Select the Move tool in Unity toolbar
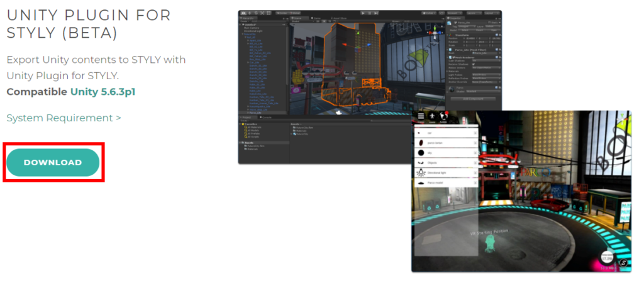 [250, 13]
